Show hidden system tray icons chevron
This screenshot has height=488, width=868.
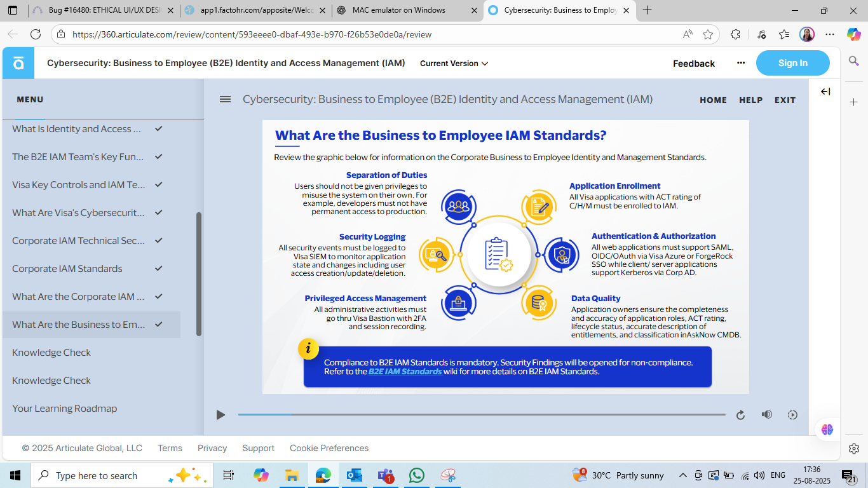[x=683, y=475]
